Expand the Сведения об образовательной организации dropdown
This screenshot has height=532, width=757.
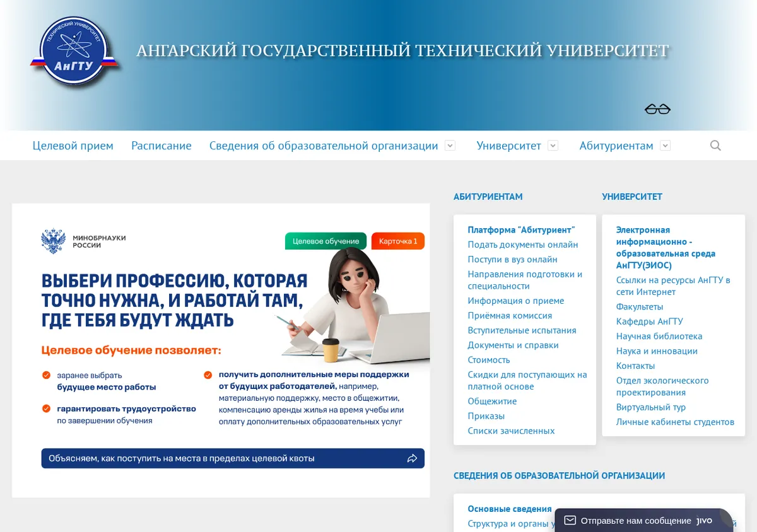(450, 146)
